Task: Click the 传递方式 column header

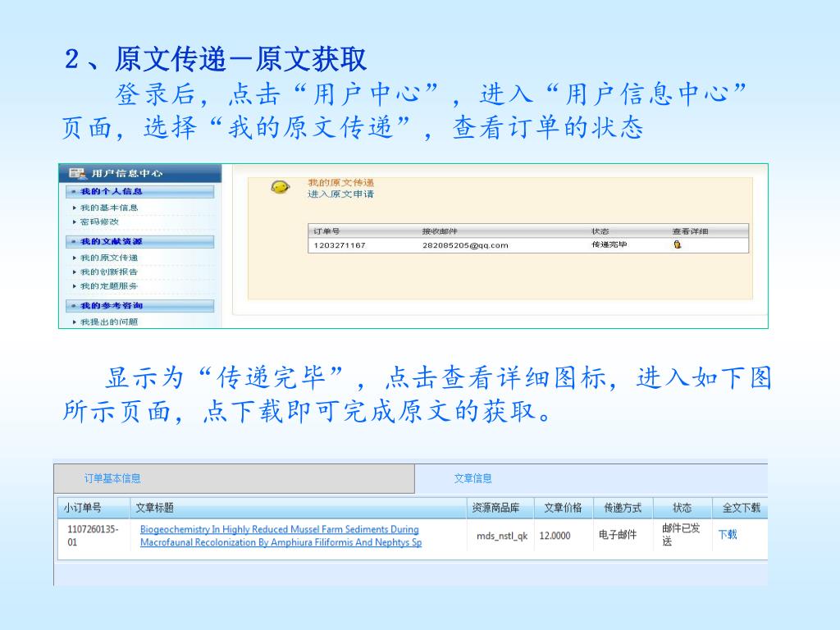Action: [x=623, y=508]
